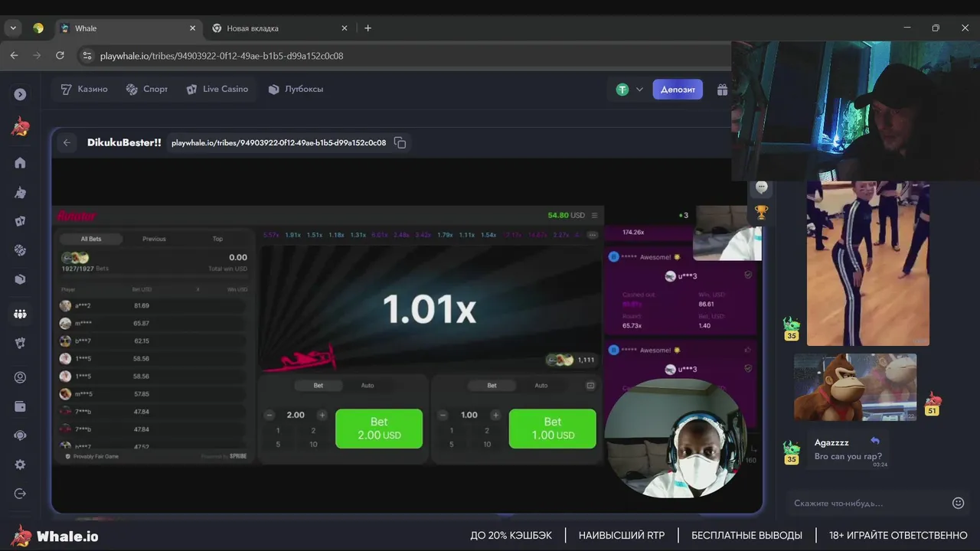The height and width of the screenshot is (551, 980).
Task: Select Auto mode on the 2.00 panel
Action: point(367,386)
